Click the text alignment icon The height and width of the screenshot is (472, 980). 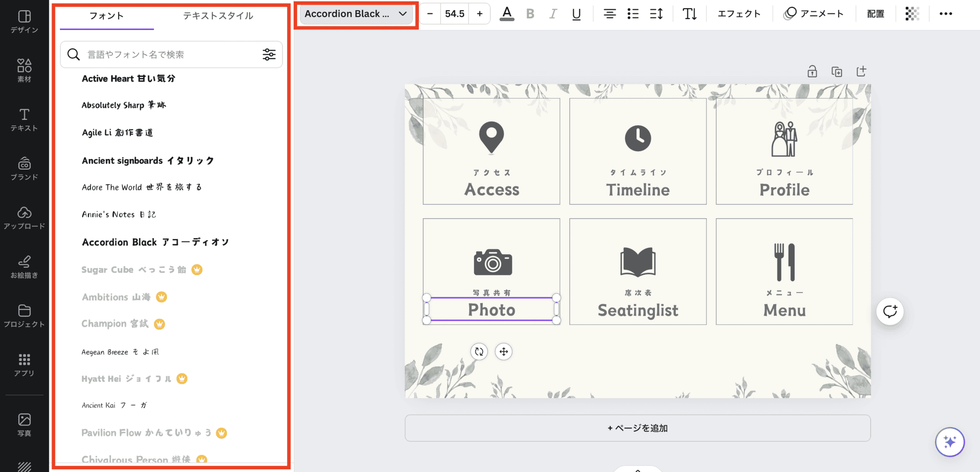[x=609, y=14]
